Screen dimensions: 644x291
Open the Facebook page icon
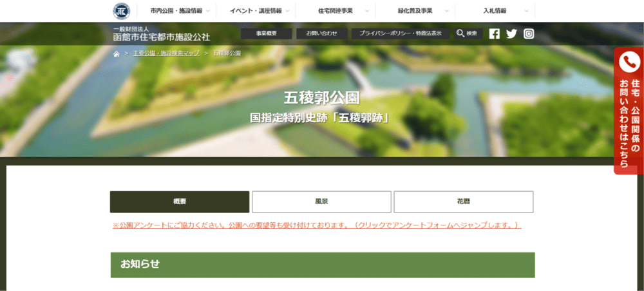495,33
